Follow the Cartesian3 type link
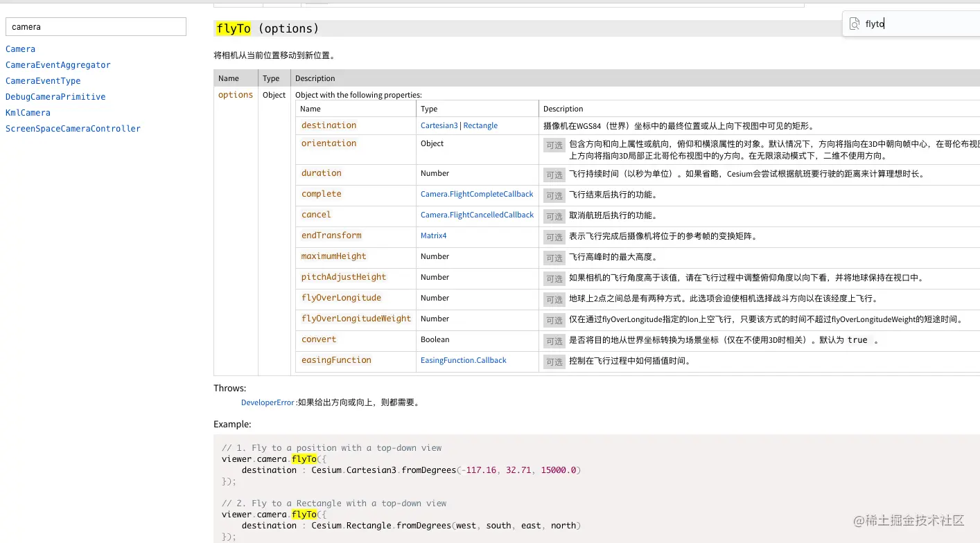The image size is (980, 543). pyautogui.click(x=439, y=125)
